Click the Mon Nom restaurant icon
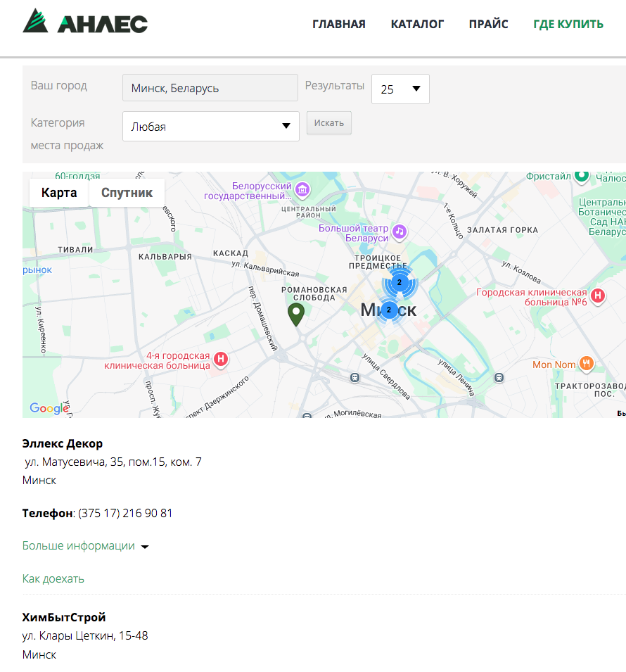The height and width of the screenshot is (672, 626). (x=586, y=364)
